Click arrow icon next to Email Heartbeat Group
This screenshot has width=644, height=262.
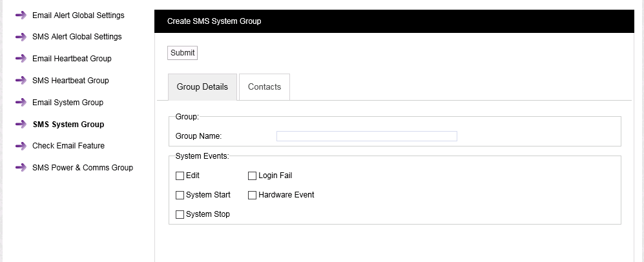21,59
